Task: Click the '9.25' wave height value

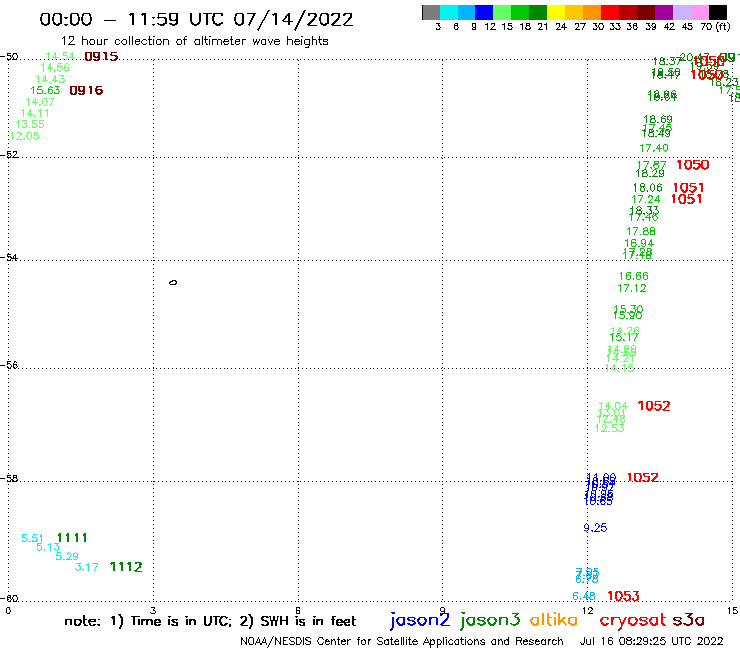Action: pos(596,528)
